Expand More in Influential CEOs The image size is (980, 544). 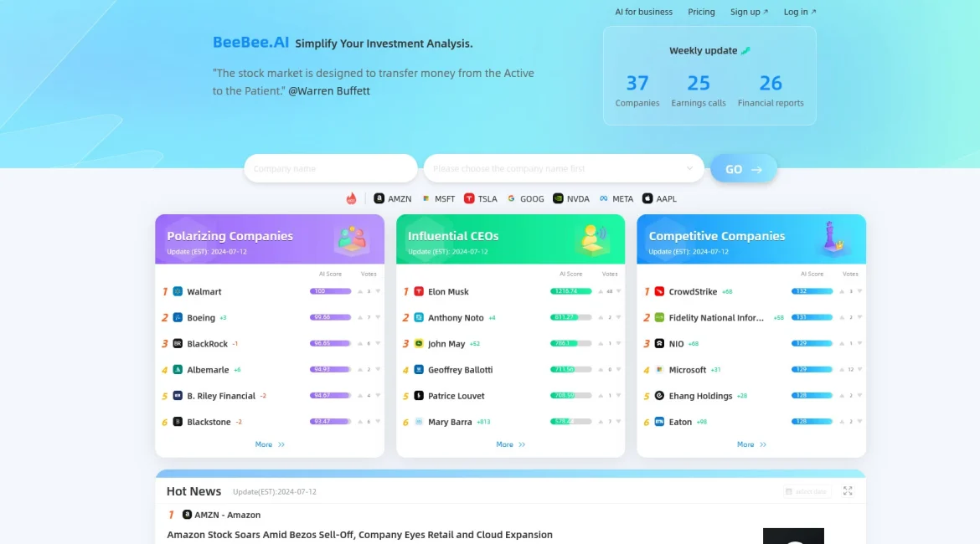pyautogui.click(x=511, y=444)
